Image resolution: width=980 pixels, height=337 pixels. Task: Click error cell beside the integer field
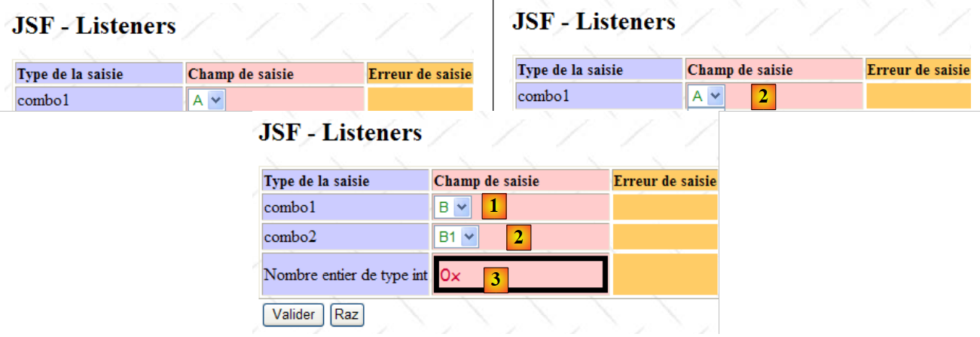pyautogui.click(x=664, y=274)
